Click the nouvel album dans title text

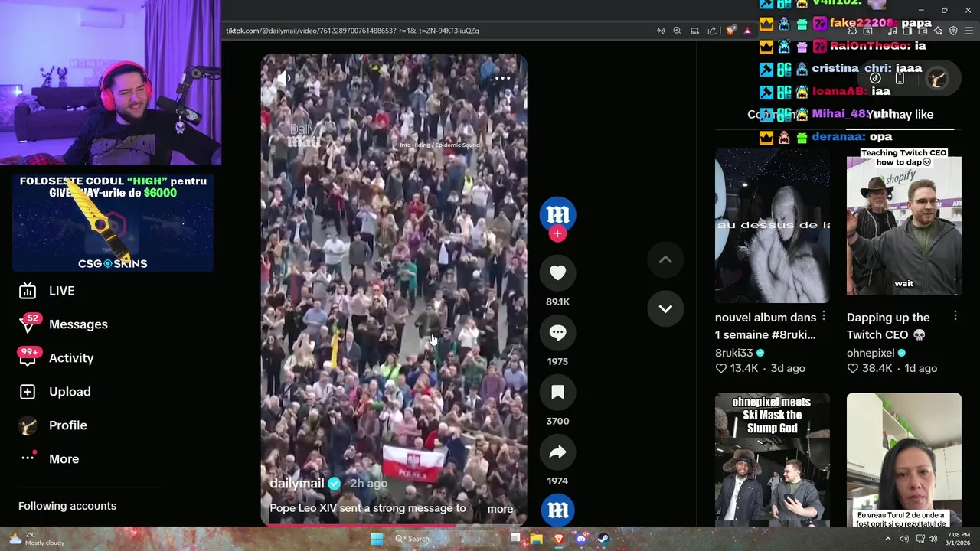[x=766, y=326]
